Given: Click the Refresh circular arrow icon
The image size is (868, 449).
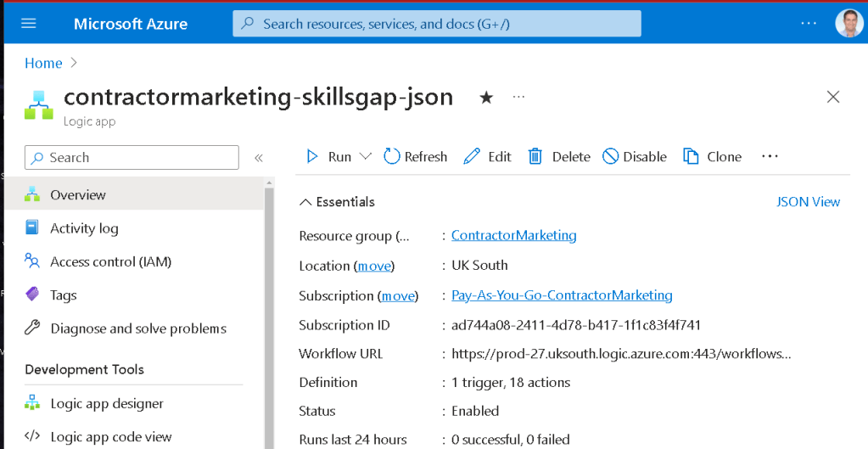Looking at the screenshot, I should (x=391, y=157).
